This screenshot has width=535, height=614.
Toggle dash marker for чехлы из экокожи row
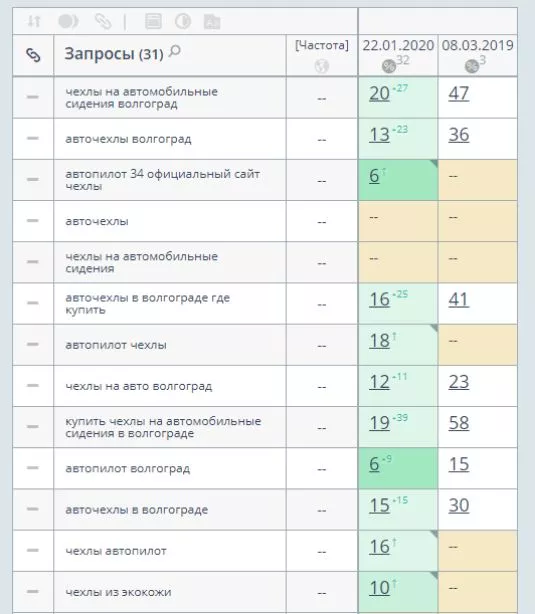[x=33, y=591]
